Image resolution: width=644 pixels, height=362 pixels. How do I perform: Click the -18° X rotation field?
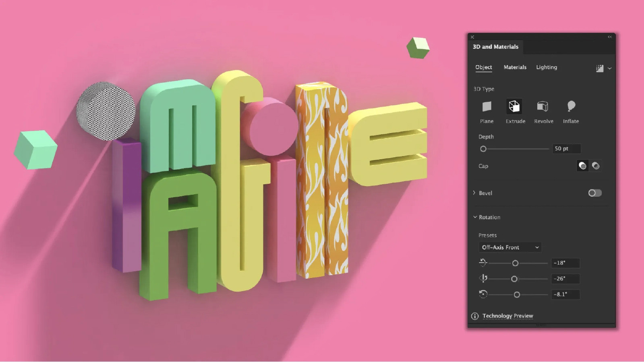click(565, 263)
